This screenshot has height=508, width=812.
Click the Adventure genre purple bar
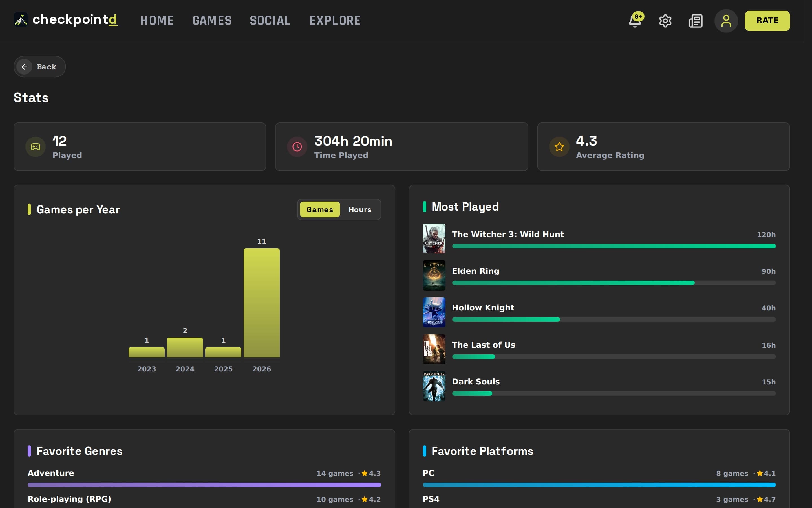click(x=204, y=485)
